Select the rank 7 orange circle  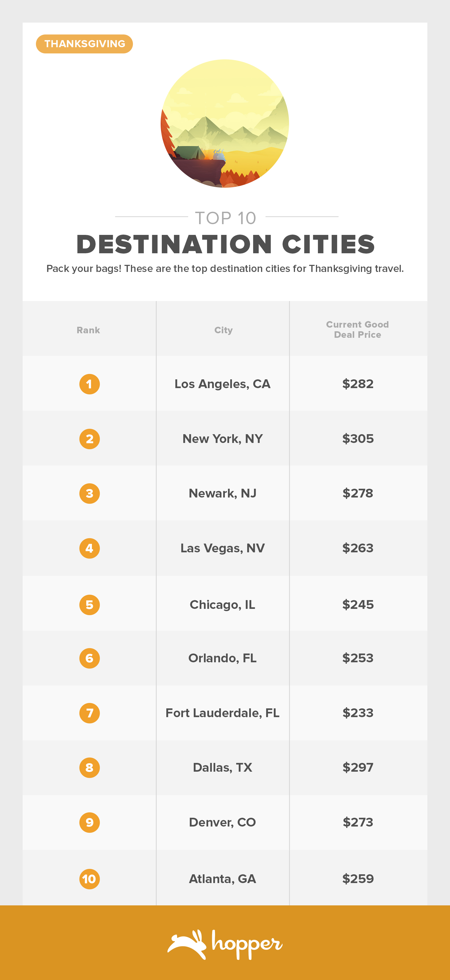(x=89, y=713)
